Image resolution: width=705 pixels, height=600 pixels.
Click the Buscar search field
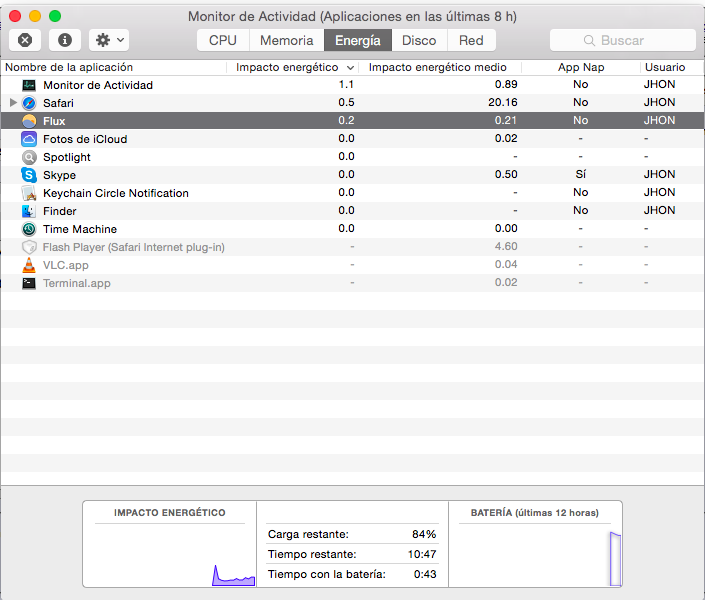622,40
